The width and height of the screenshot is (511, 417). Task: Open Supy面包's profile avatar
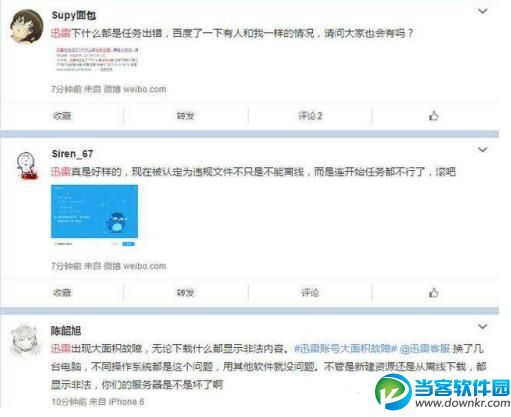tap(27, 27)
